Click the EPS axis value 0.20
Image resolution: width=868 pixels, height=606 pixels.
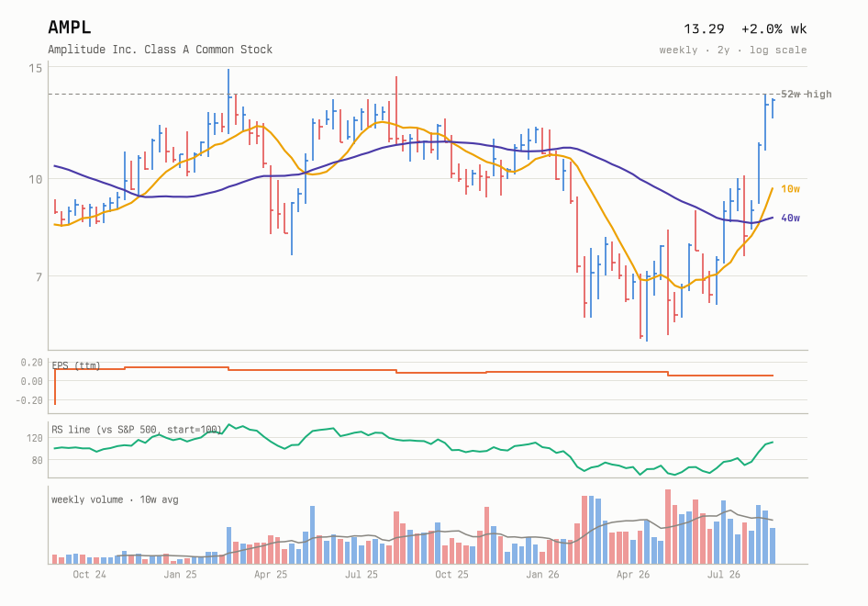coord(31,363)
